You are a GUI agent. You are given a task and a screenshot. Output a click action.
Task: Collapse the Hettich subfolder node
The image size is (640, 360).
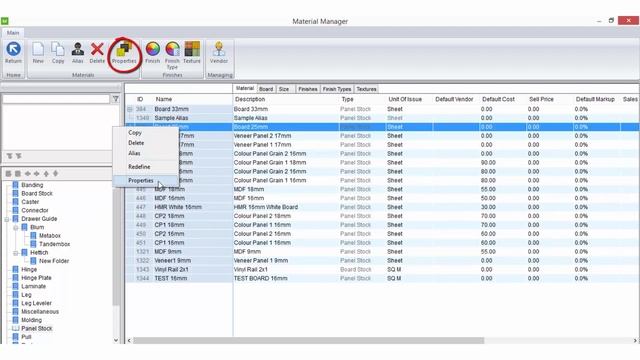coord(16,253)
